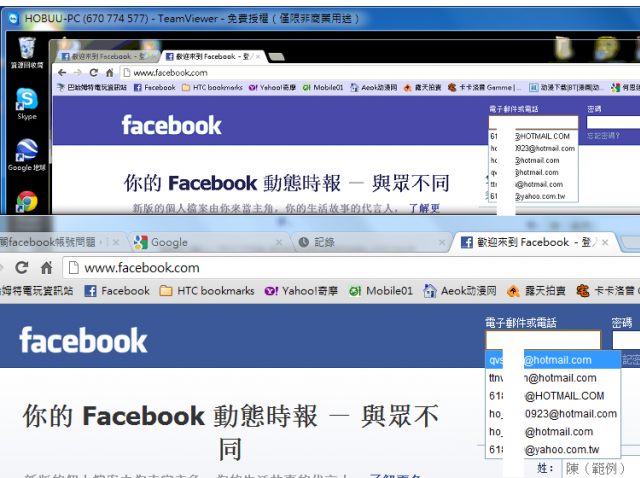Screen dimensions: 640x478
Task: Open Facebook bookmark in TeamViewer browser bar
Action: click(x=155, y=87)
